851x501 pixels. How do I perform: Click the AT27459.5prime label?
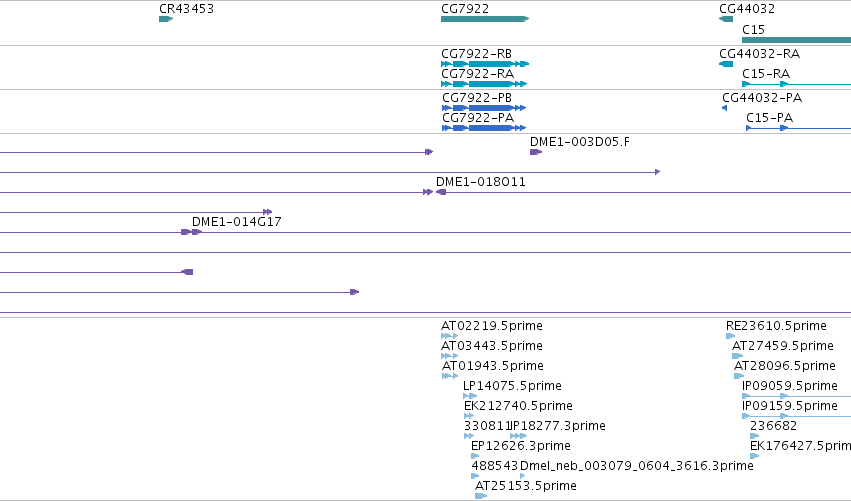[x=783, y=346]
